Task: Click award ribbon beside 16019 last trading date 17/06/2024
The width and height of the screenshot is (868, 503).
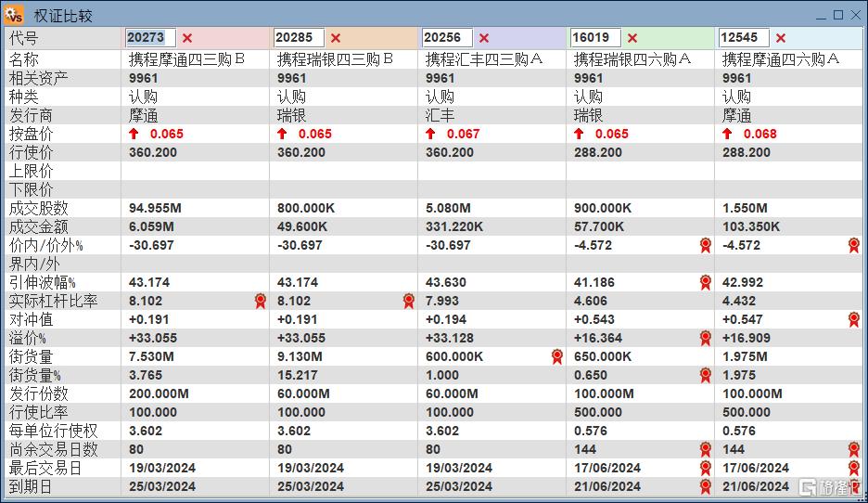Action: pyautogui.click(x=705, y=468)
